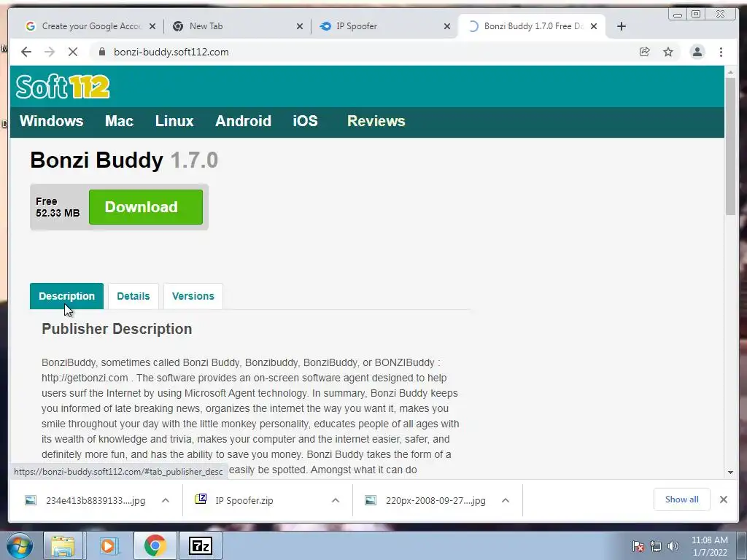Expand options for IP Spoofer.zip download
The width and height of the screenshot is (747, 560).
click(336, 500)
